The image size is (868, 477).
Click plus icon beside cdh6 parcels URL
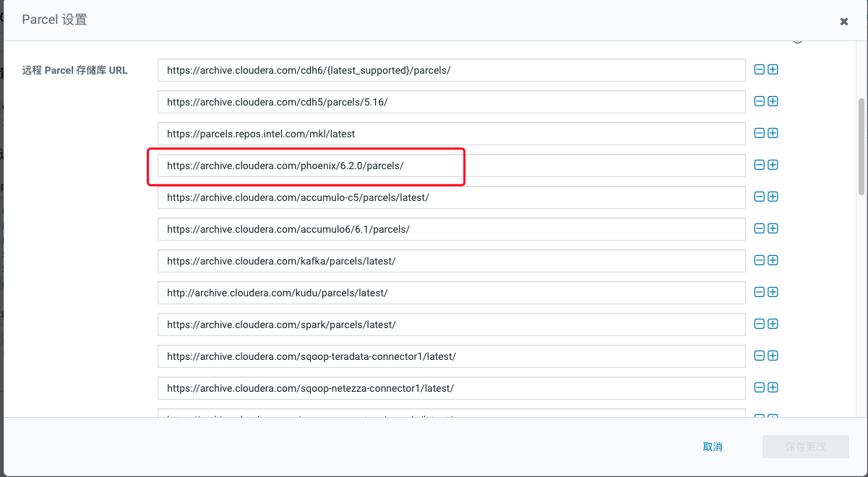pos(773,70)
